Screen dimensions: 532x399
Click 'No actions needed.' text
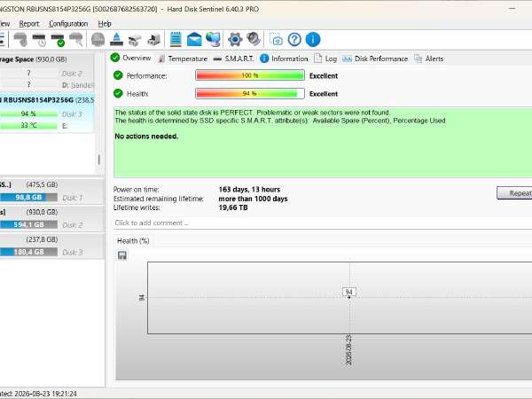point(146,136)
